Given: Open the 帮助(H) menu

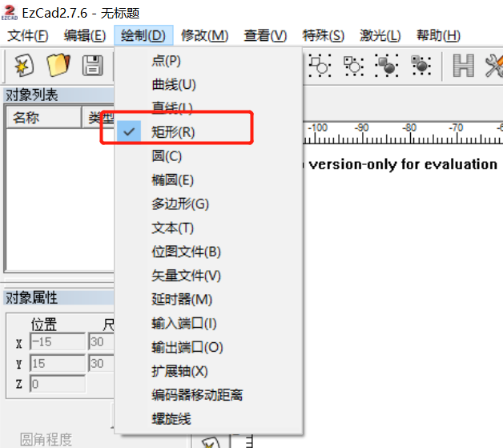Looking at the screenshot, I should tap(438, 35).
